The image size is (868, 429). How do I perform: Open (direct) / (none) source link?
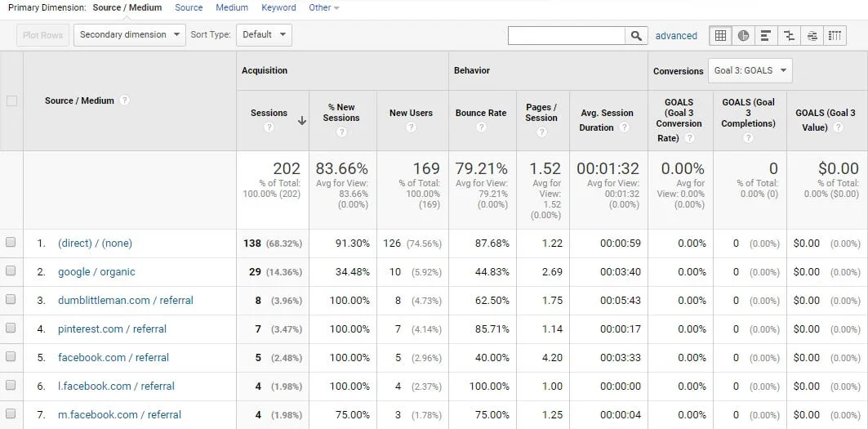pyautogui.click(x=96, y=244)
